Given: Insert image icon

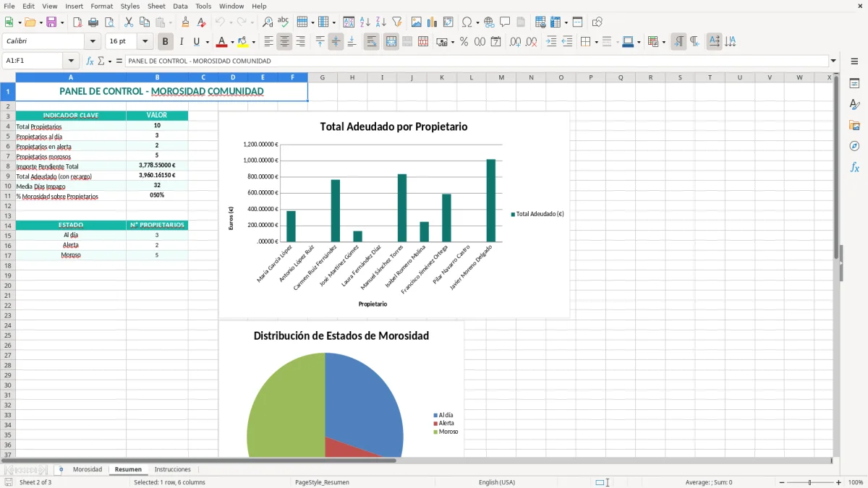Looking at the screenshot, I should click(417, 22).
